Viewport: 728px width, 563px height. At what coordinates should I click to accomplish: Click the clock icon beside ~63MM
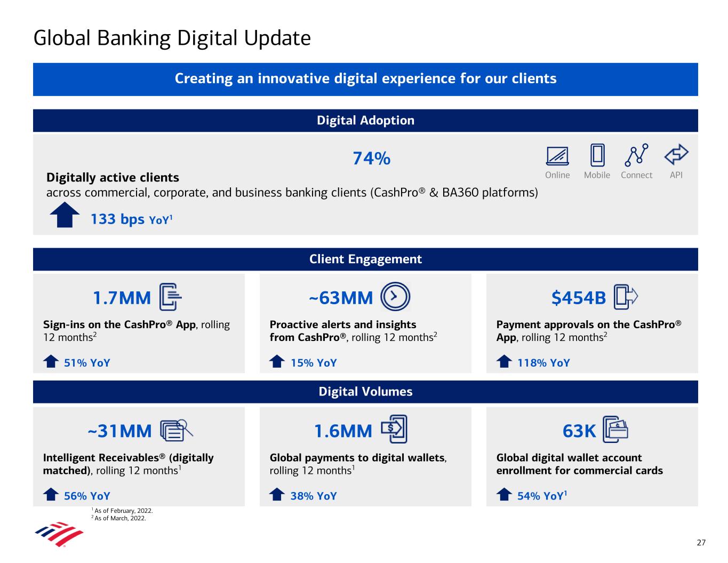pyautogui.click(x=395, y=297)
